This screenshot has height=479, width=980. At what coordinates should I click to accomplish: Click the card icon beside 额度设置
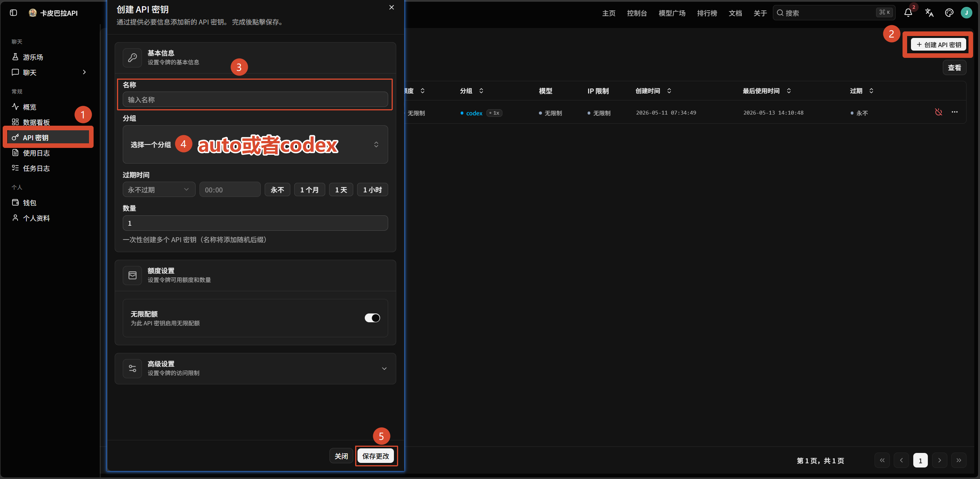pos(132,275)
